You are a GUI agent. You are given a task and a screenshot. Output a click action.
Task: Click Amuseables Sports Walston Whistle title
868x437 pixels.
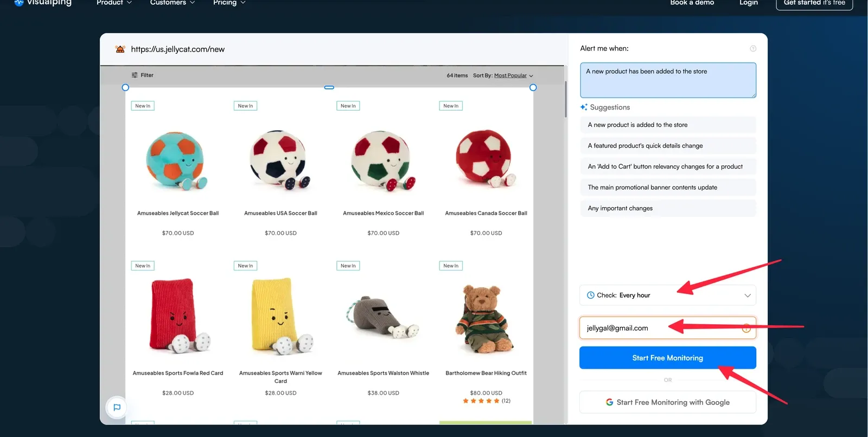383,374
